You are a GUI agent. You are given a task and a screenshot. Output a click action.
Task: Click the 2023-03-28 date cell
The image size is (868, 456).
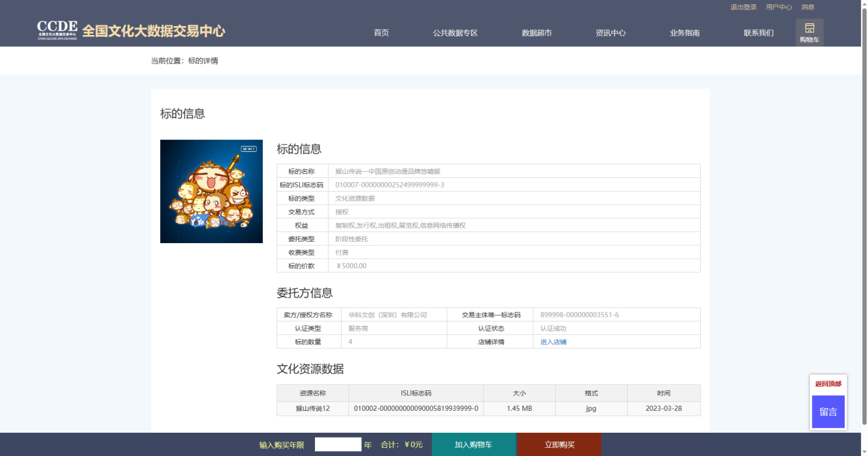(x=664, y=409)
